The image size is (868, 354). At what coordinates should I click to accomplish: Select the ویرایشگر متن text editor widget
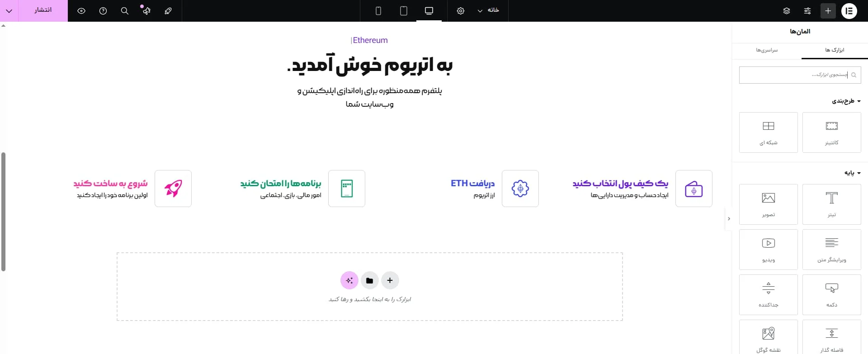[x=832, y=250]
